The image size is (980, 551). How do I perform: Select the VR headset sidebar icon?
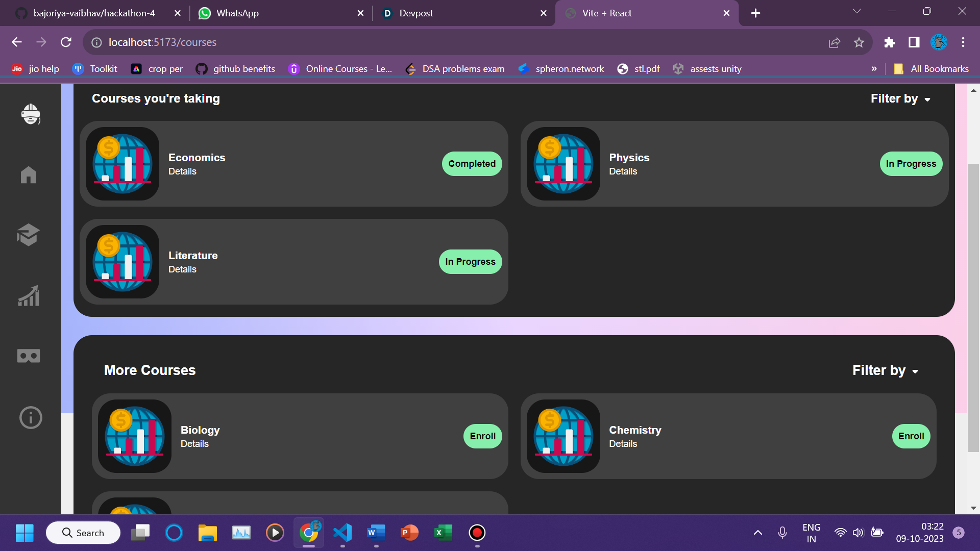(x=29, y=356)
